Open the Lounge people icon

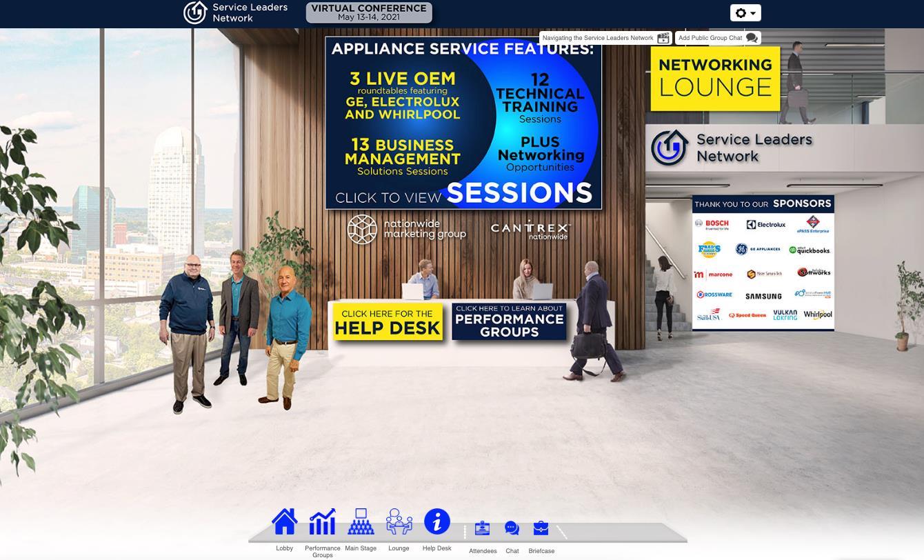pos(399,522)
